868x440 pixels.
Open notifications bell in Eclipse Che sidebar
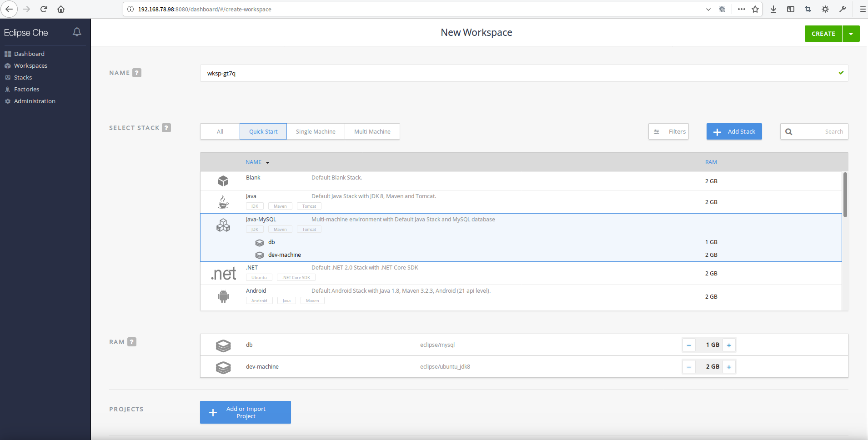77,32
